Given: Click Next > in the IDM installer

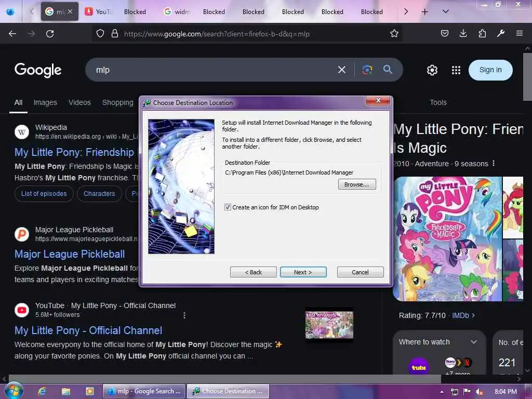Looking at the screenshot, I should [303, 272].
